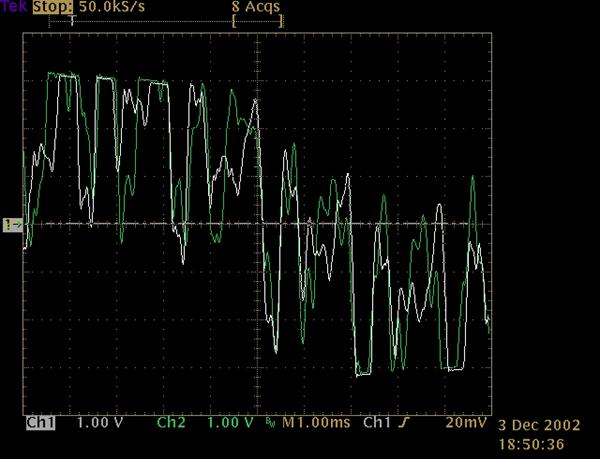Click the Ch2 bandwidth limit icon

(x=268, y=424)
